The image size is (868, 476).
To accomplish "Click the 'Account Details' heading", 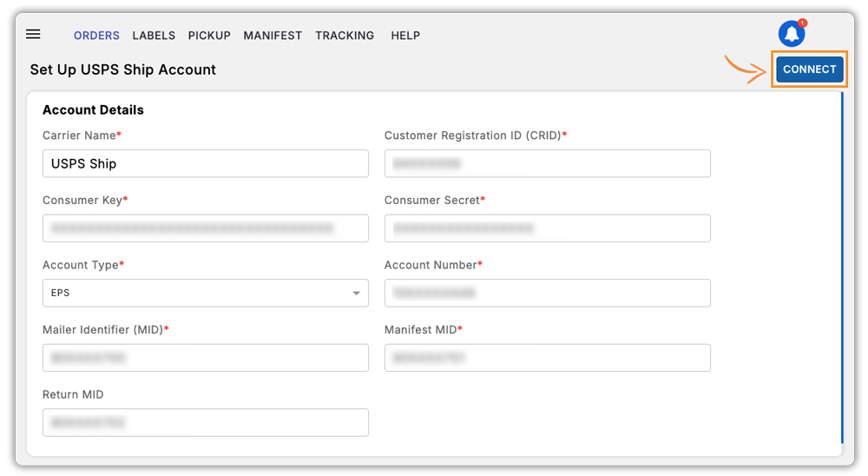I will [93, 109].
